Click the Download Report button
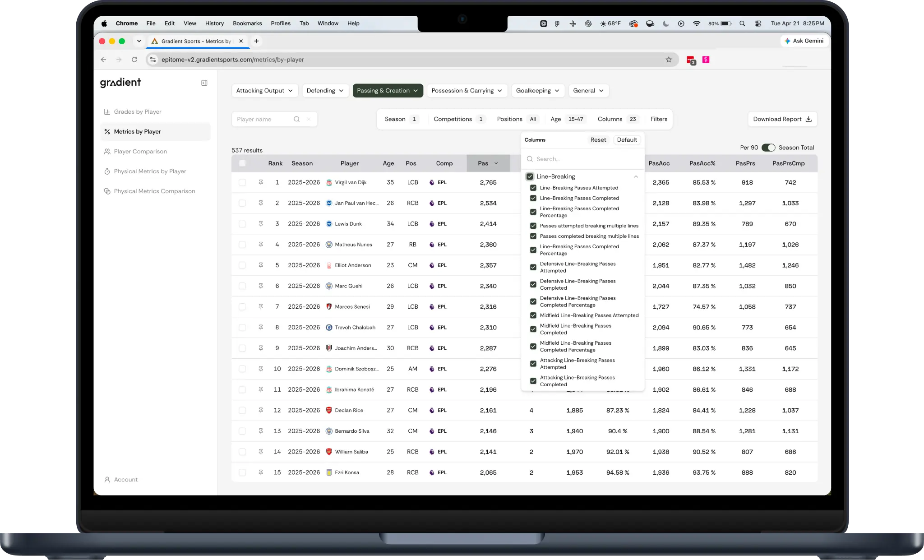Image resolution: width=924 pixels, height=560 pixels. click(x=782, y=119)
